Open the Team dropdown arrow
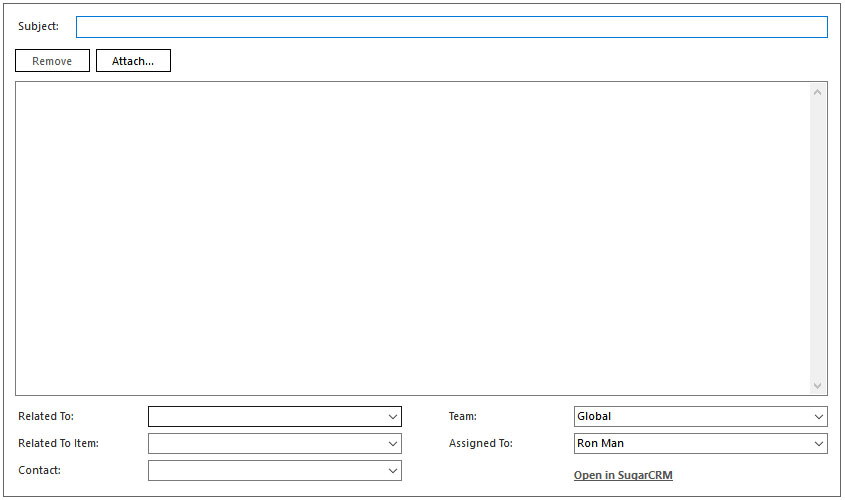 (x=817, y=417)
